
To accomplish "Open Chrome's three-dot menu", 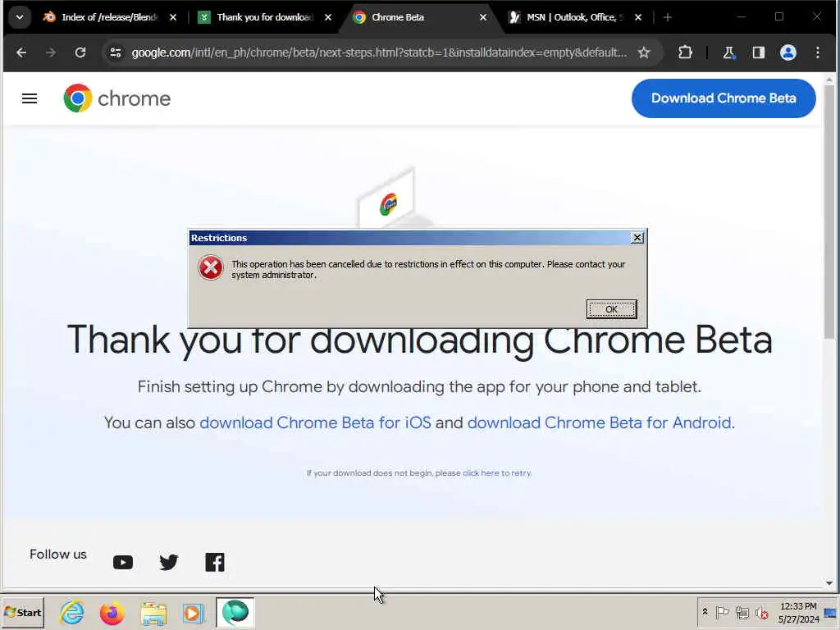I will pyautogui.click(x=818, y=52).
